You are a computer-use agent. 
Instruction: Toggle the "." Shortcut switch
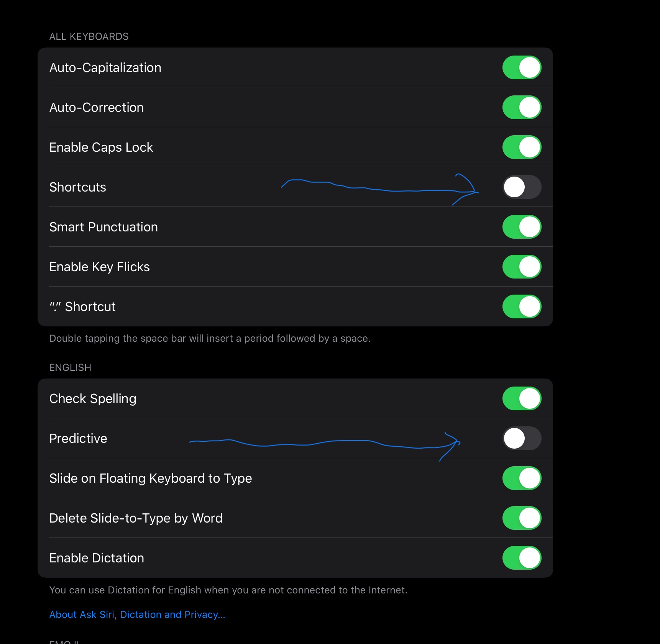tap(522, 306)
